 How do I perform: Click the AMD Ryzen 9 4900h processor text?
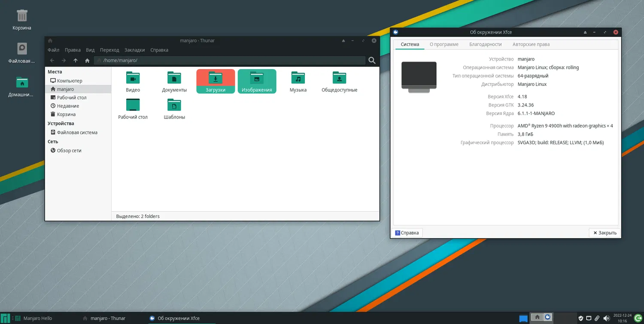pos(565,126)
